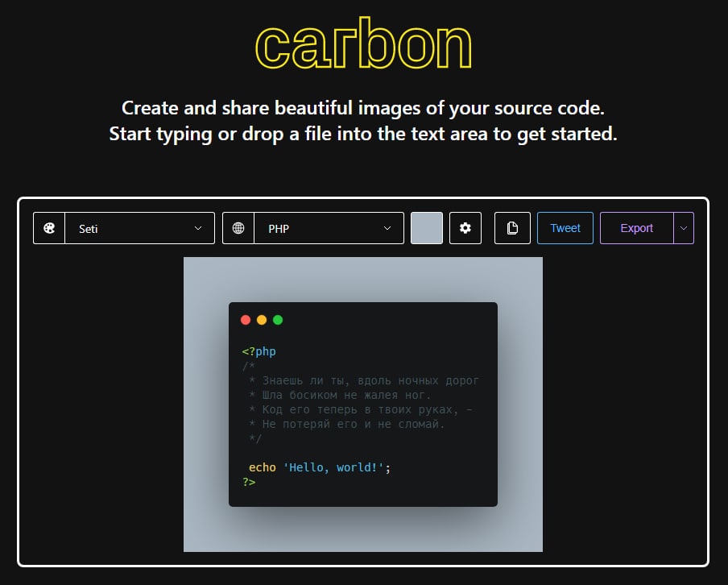Click the comment line 'Не потеряй его и не сломай.'
This screenshot has height=585, width=728.
(346, 424)
